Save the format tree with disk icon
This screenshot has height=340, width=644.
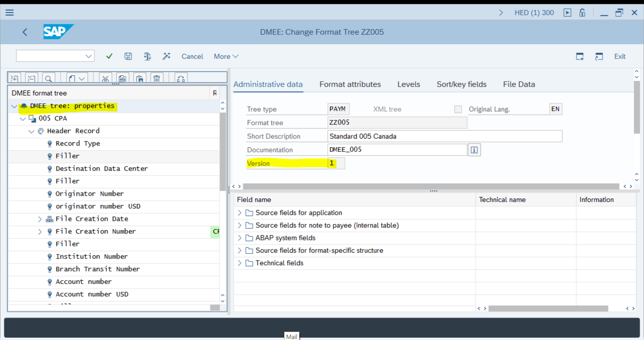point(128,56)
